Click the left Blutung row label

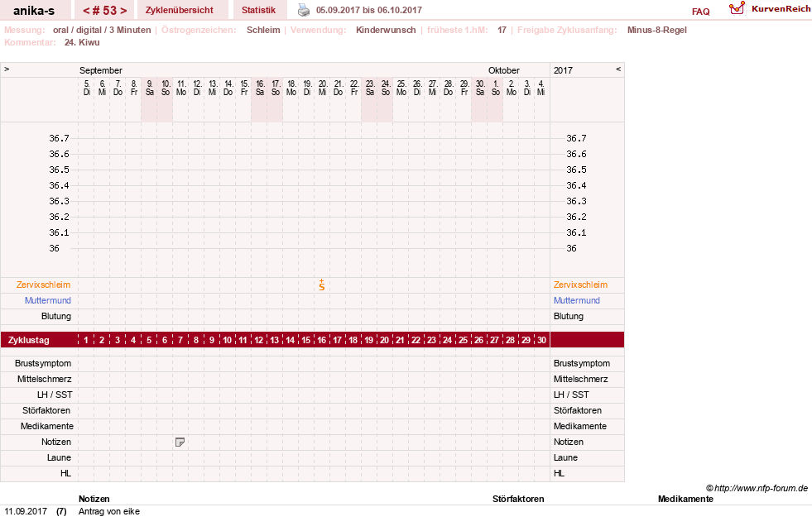(x=56, y=316)
